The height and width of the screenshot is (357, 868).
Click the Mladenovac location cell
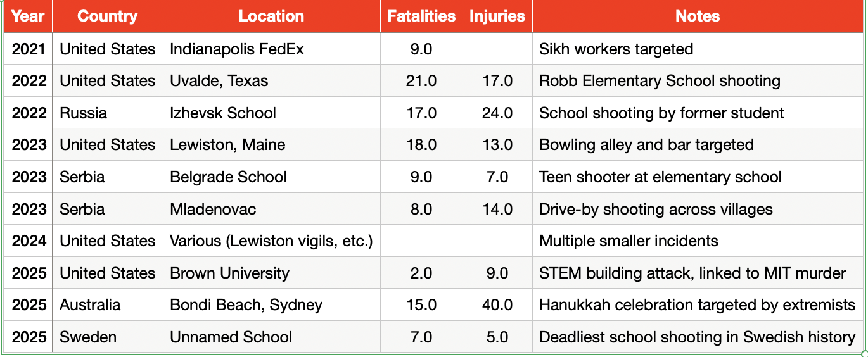click(x=213, y=210)
